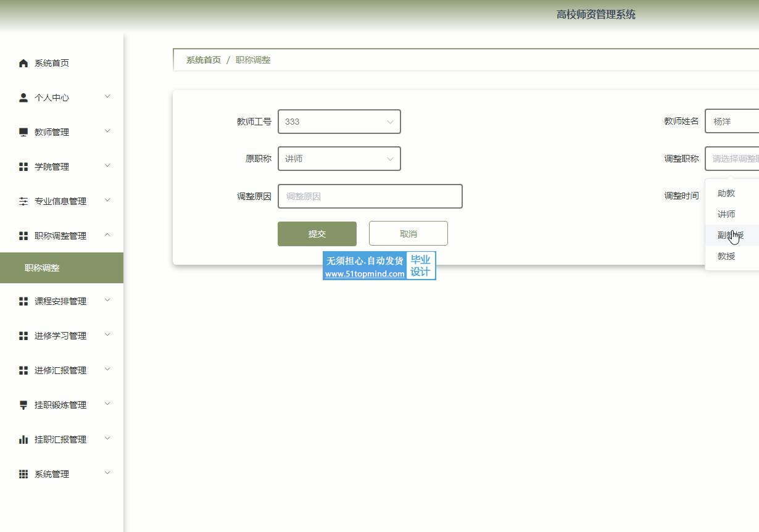Click the grid icon beside 学院管理
The image size is (759, 532).
(x=23, y=167)
